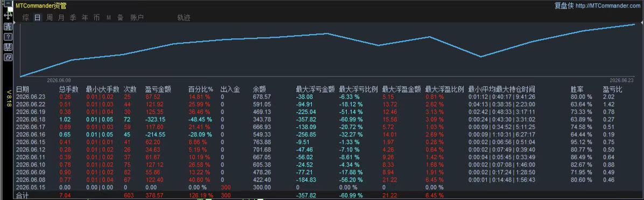Open the 年 yearly tab

pos(85,18)
